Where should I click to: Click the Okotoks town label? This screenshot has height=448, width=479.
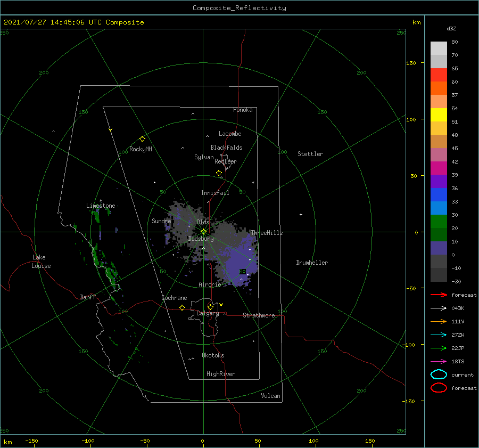(213, 355)
